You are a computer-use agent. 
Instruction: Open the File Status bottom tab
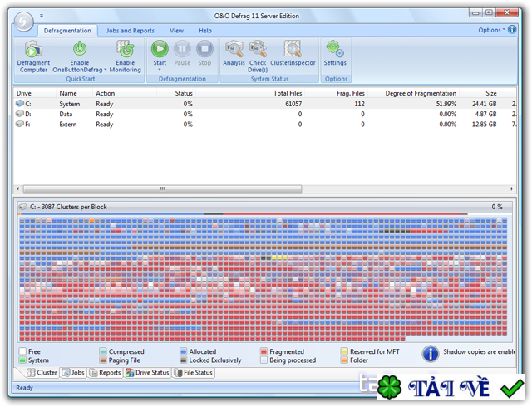coord(194,373)
